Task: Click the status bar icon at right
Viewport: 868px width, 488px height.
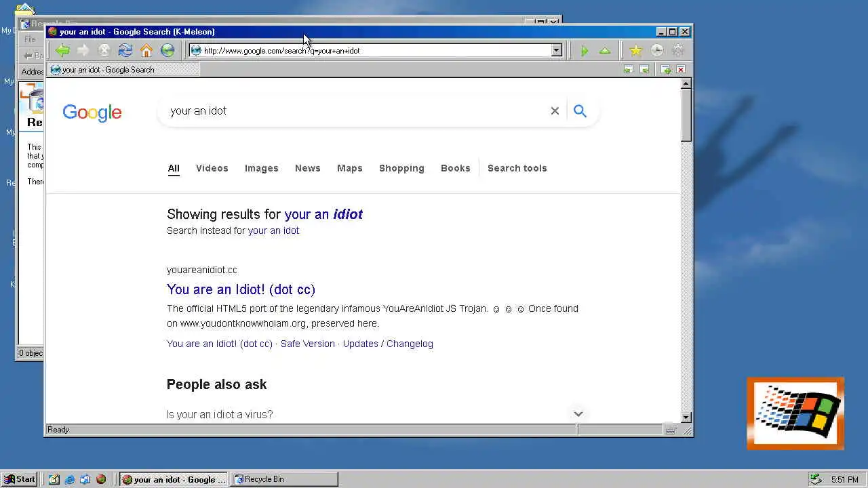Action: click(670, 430)
